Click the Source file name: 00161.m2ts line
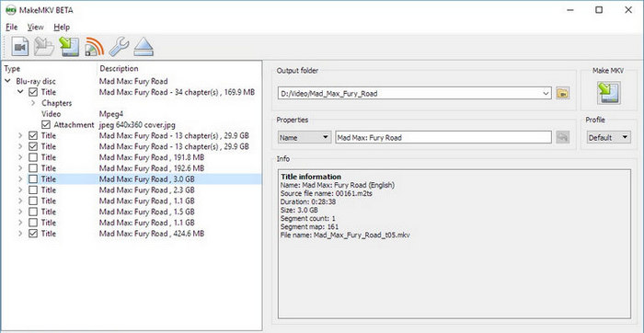The image size is (644, 333). click(327, 193)
